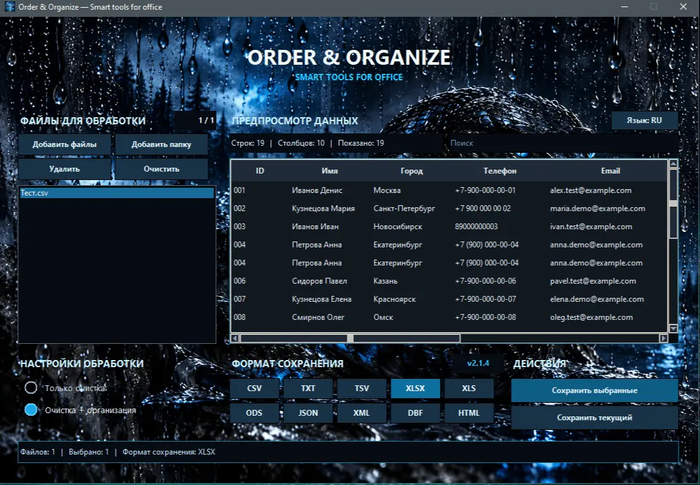Image resolution: width=700 pixels, height=485 pixels.
Task: Minimize the Order & Organize window
Action: tap(625, 7)
